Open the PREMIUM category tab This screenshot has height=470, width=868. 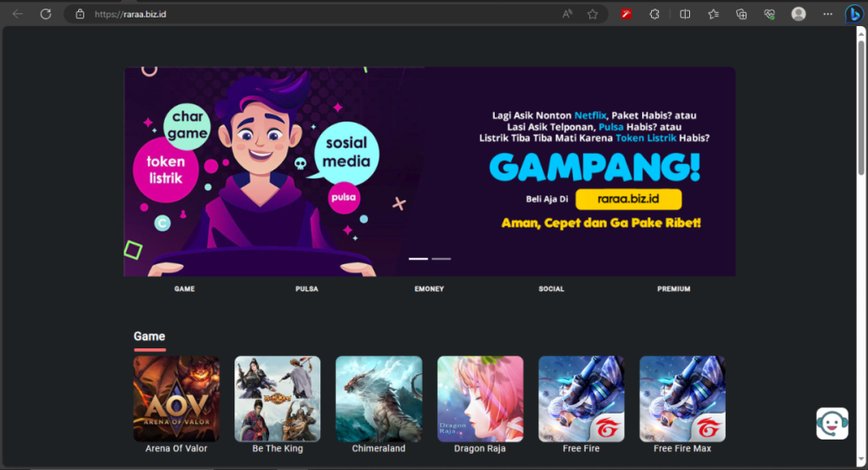click(x=674, y=288)
